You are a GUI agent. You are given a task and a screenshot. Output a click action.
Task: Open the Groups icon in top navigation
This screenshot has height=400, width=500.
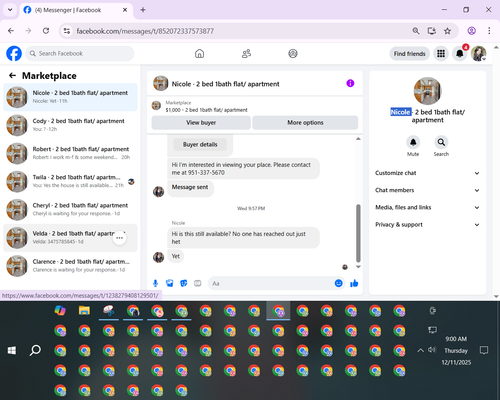(293, 53)
